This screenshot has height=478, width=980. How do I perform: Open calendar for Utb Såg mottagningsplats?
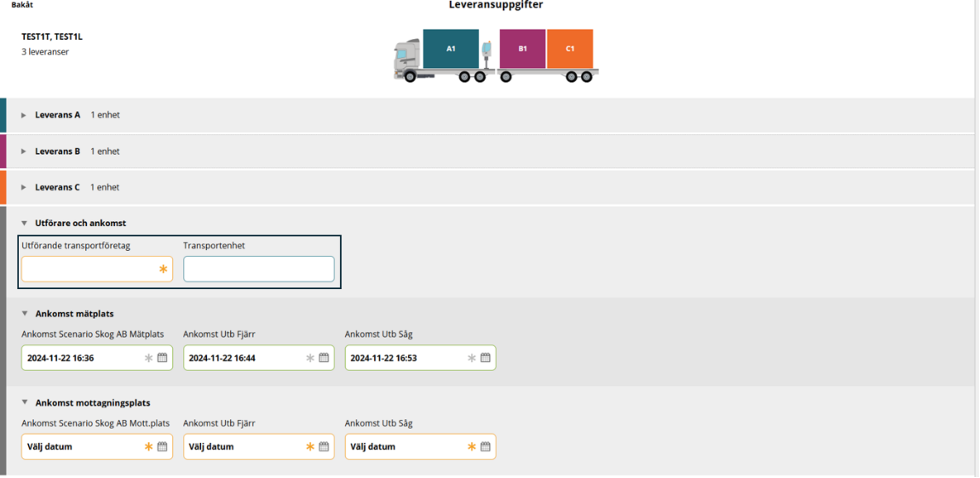pos(485,446)
